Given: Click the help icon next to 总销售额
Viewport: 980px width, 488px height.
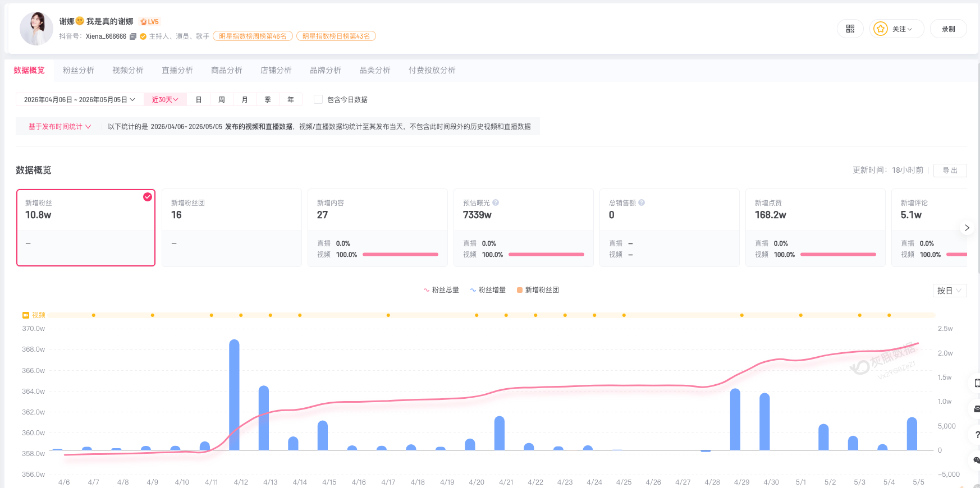Looking at the screenshot, I should 642,202.
